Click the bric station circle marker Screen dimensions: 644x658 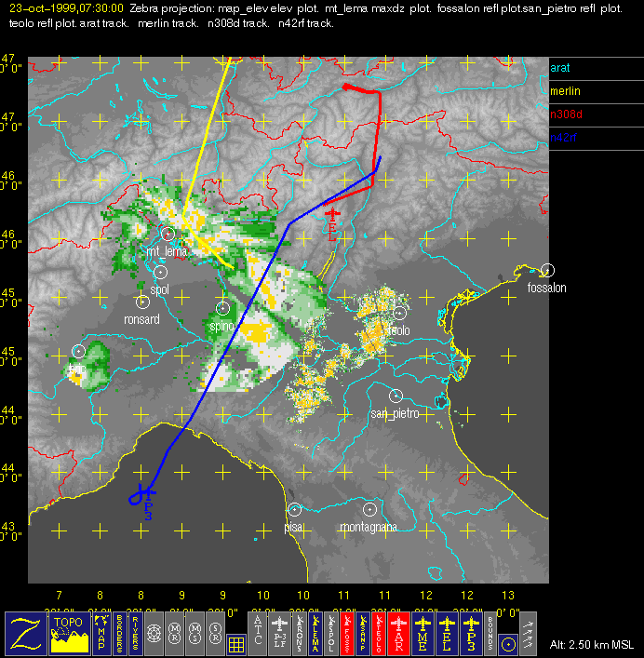coord(79,351)
